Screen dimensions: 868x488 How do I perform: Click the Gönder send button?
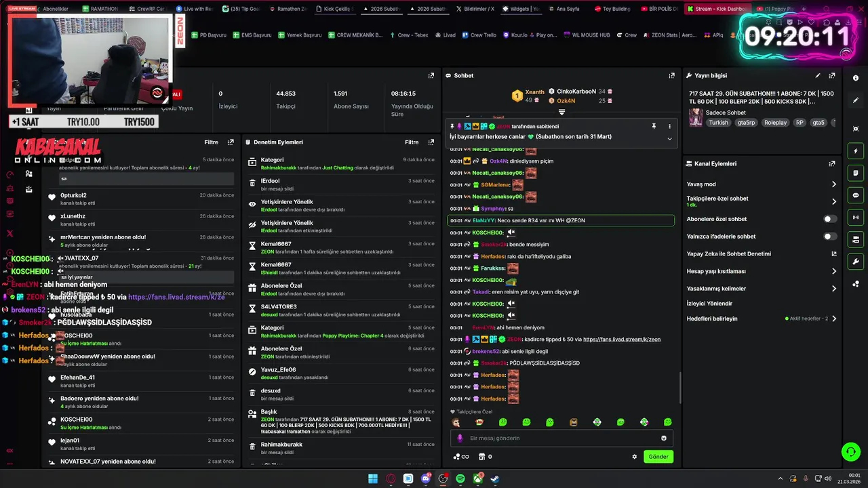pos(658,457)
